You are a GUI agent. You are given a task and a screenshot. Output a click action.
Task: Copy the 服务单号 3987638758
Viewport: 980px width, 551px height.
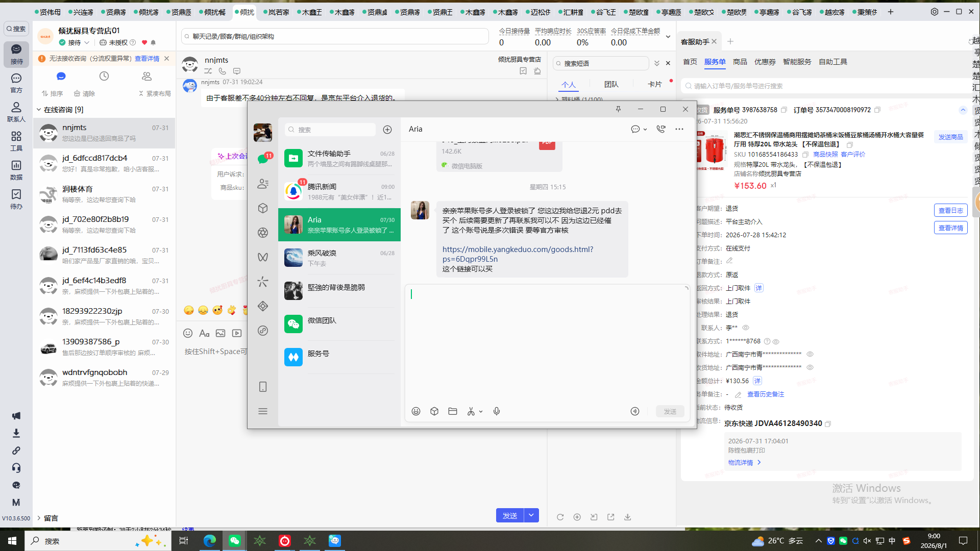coord(784,110)
